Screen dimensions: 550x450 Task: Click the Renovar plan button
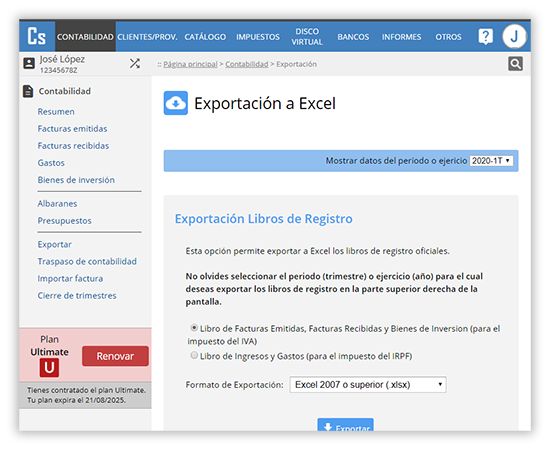[115, 356]
